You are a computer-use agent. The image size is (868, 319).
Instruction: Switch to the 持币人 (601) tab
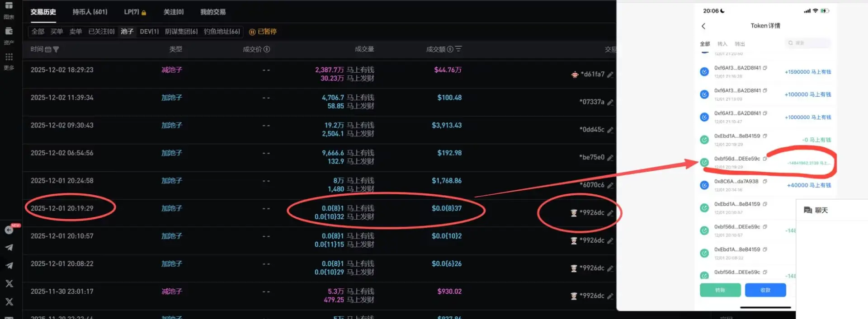[x=90, y=12]
